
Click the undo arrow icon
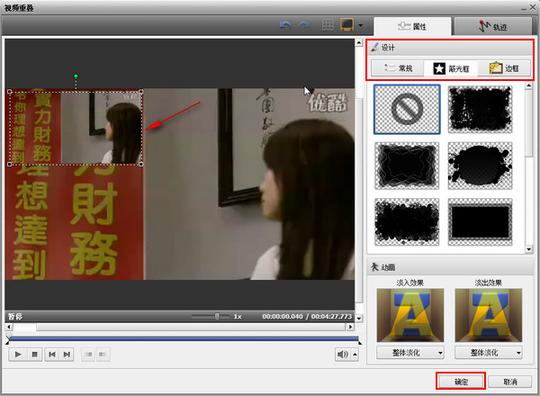click(x=285, y=25)
